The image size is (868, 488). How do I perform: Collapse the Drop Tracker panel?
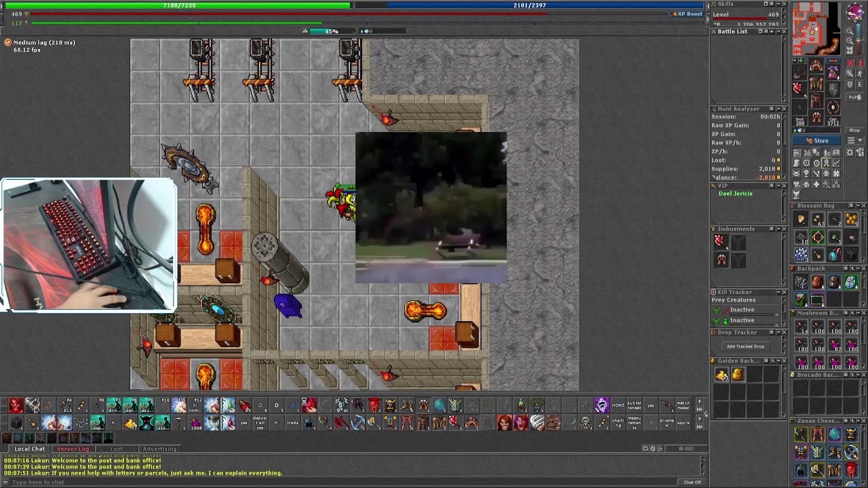tap(778, 332)
